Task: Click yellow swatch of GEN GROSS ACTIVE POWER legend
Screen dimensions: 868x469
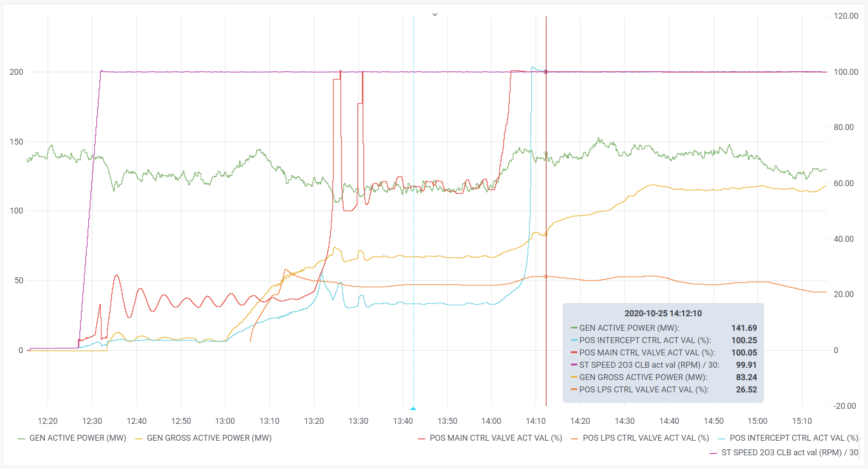Action: point(139,438)
